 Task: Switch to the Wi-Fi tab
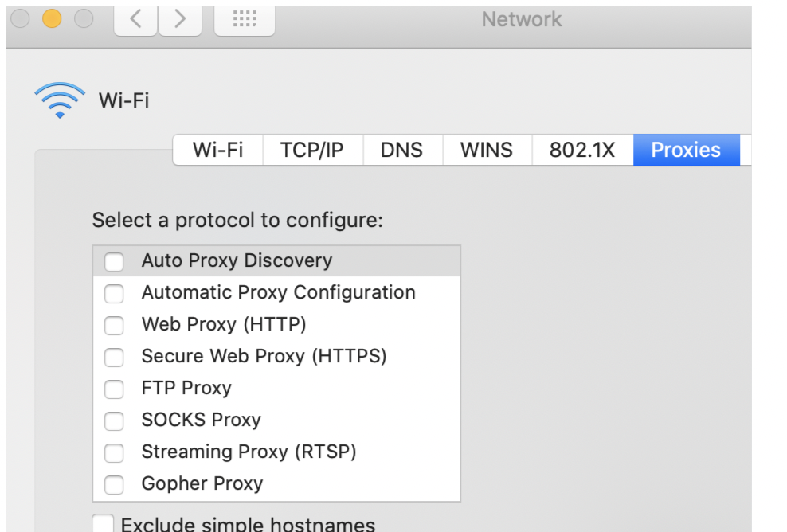click(x=218, y=150)
